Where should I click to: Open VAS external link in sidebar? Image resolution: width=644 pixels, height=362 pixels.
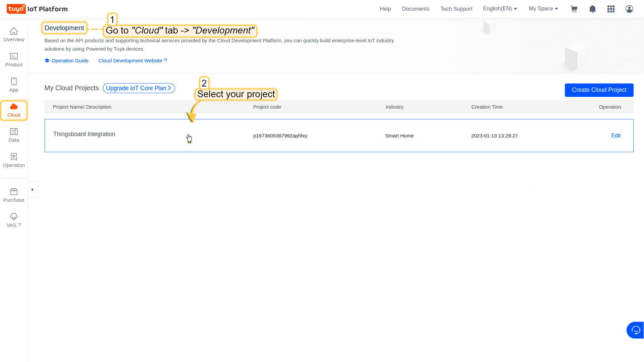tap(14, 220)
